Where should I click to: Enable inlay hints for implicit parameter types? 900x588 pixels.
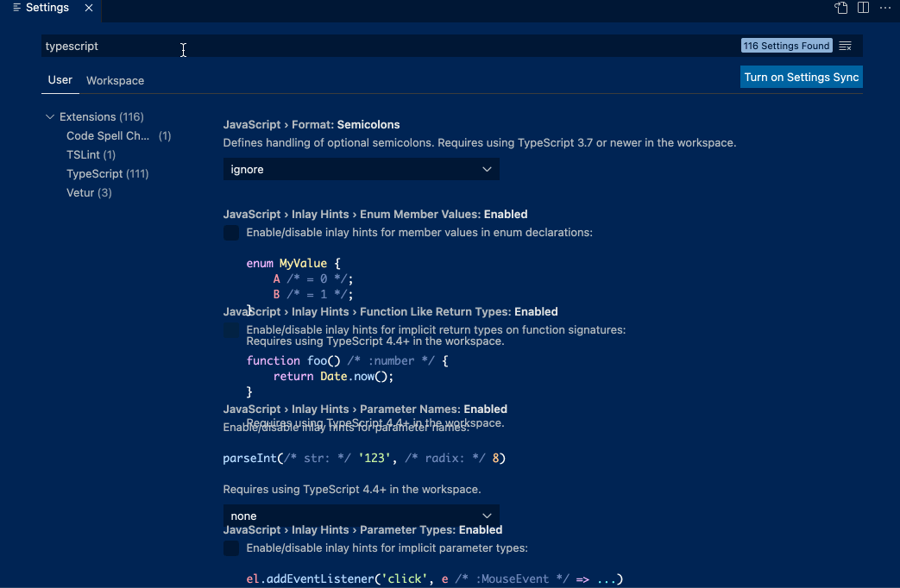pos(230,547)
